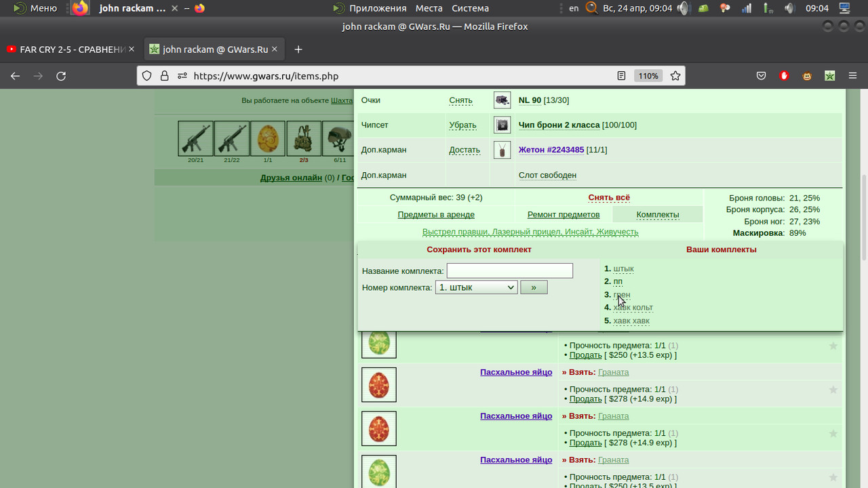Open the set number dropdown showing штык
Screen dimensions: 868x488
pos(476,287)
